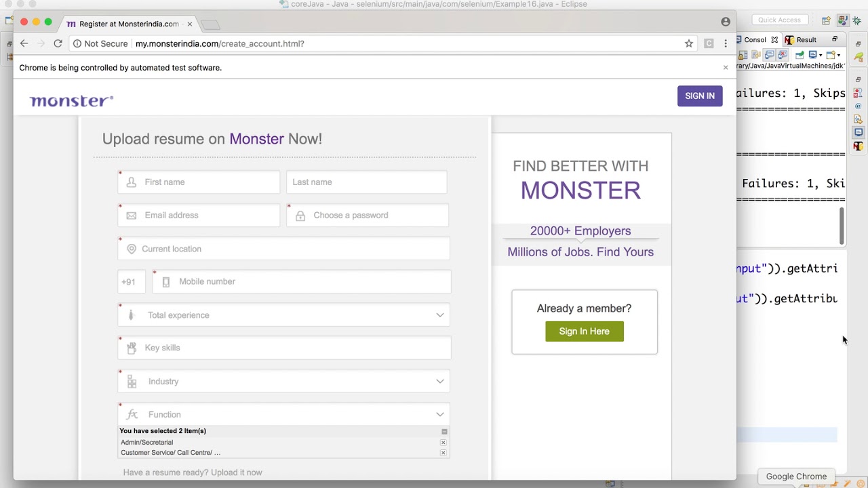Dismiss the automated test software infobar

(726, 68)
